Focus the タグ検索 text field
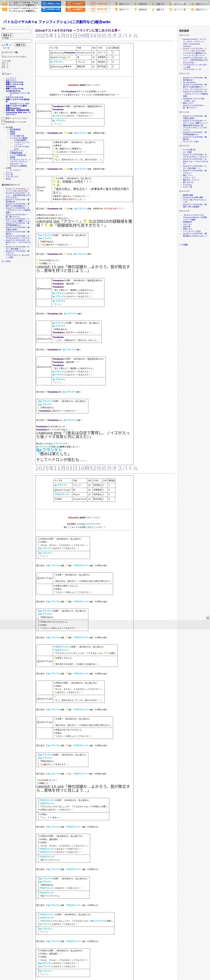210x980 pixels. pyautogui.click(x=16, y=41)
